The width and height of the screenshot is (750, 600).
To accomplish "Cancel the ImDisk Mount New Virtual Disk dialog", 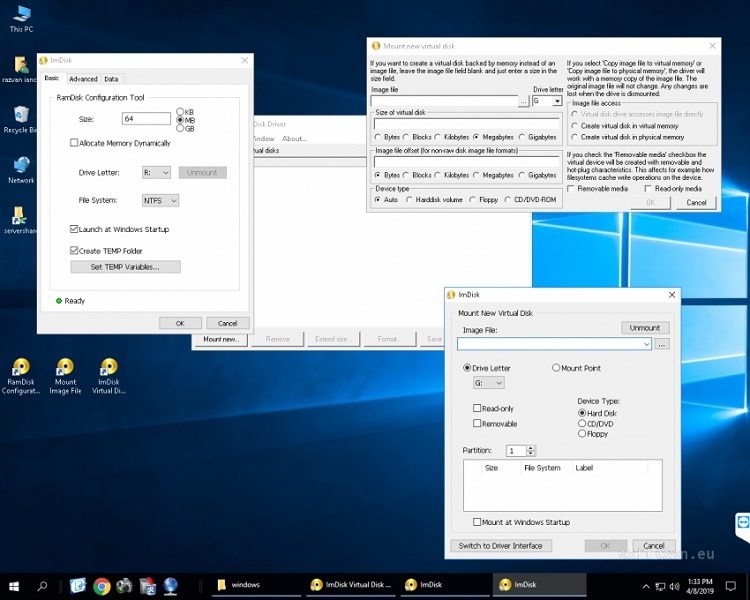I will coord(653,545).
